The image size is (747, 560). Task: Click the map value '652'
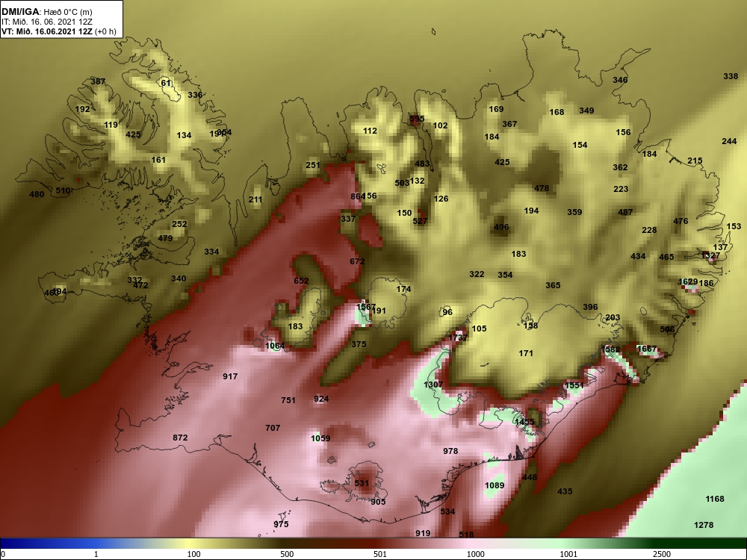[x=301, y=281]
